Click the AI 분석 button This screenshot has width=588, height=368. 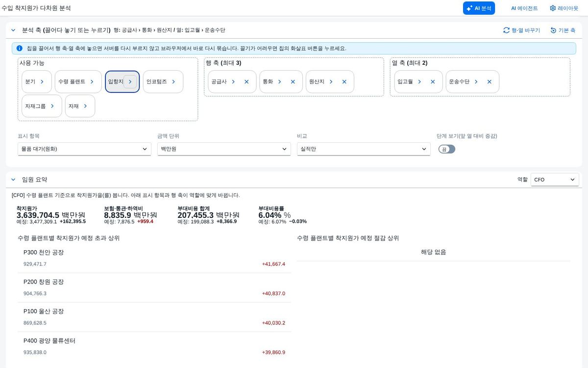click(x=479, y=8)
